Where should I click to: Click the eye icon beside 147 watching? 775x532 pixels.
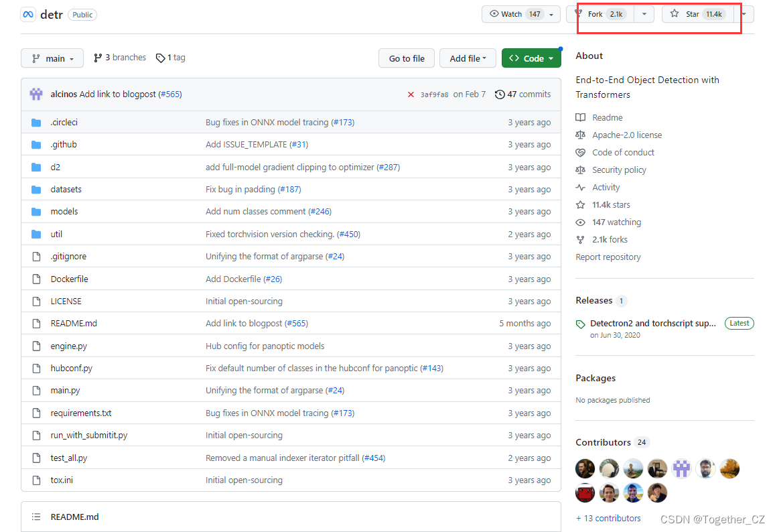tap(580, 222)
